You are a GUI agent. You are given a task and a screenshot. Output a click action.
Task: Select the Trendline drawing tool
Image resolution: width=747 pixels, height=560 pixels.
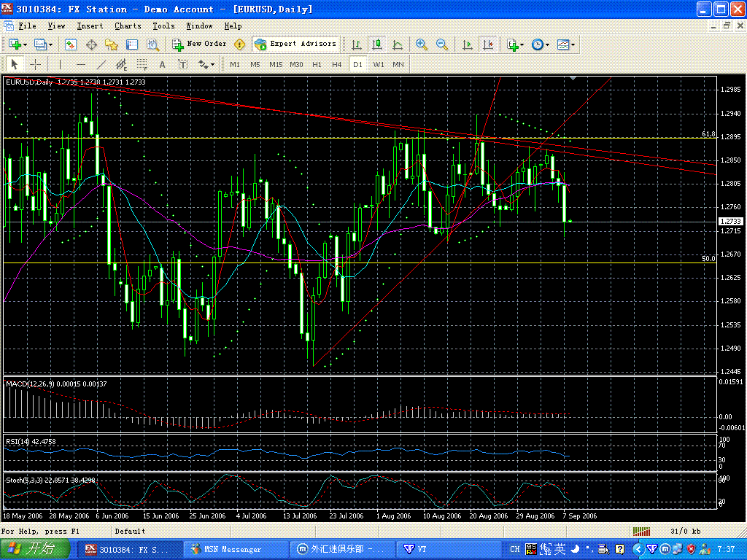(x=101, y=64)
